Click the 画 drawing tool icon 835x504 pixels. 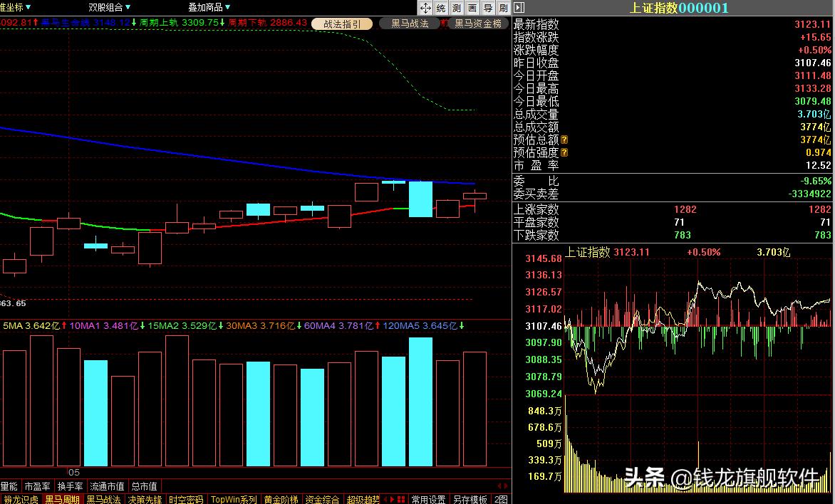click(x=472, y=8)
